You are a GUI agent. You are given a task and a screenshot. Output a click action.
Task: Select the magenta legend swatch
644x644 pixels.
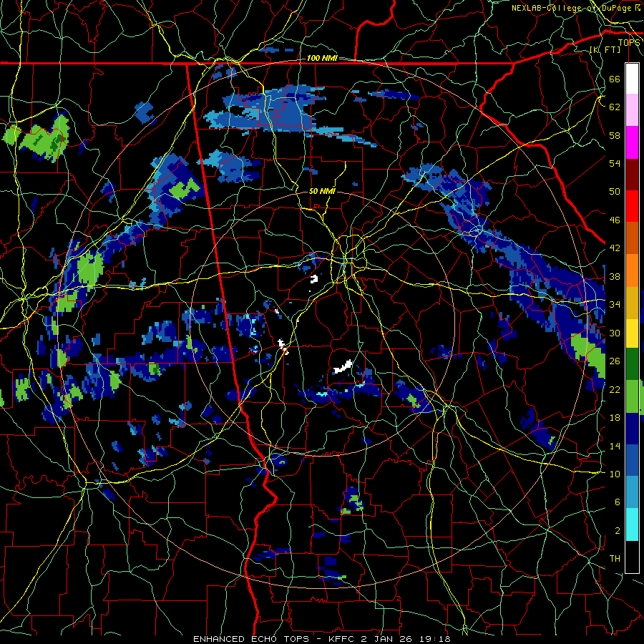point(632,142)
